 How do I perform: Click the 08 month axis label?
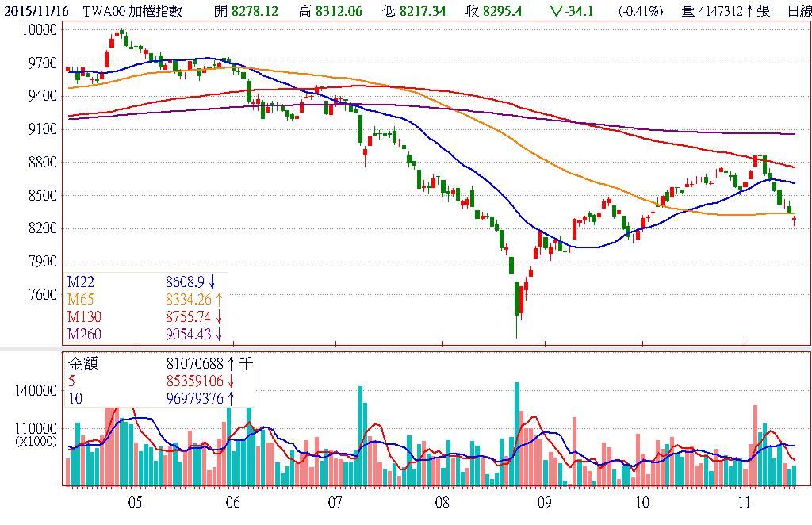pos(442,502)
